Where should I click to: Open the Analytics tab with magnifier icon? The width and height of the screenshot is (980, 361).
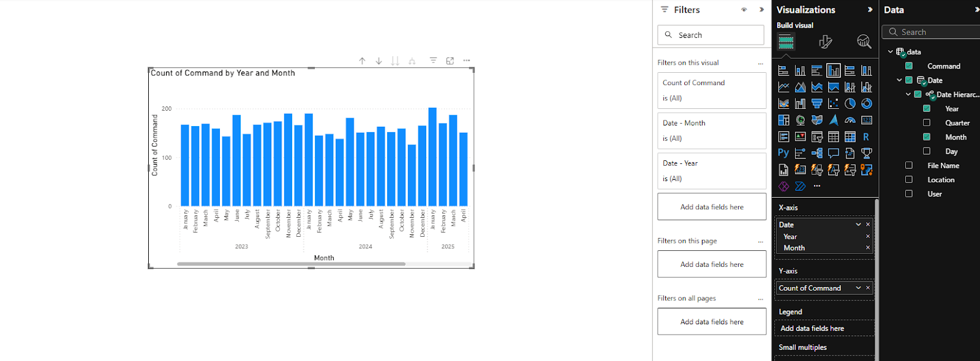pos(864,42)
